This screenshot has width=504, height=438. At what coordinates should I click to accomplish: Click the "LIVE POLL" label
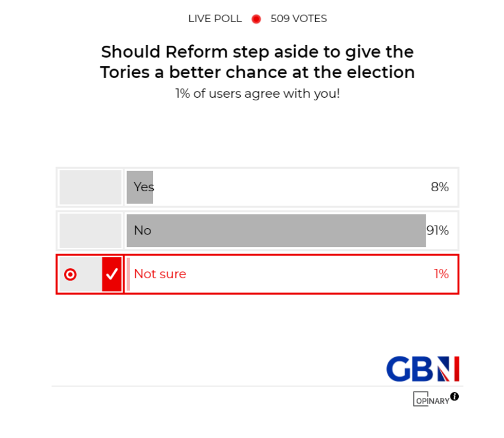(215, 19)
